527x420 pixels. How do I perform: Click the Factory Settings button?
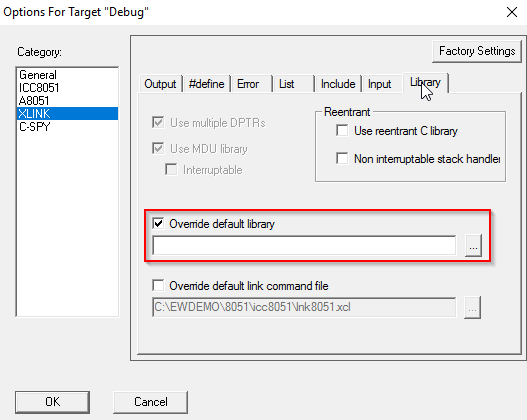(x=477, y=51)
